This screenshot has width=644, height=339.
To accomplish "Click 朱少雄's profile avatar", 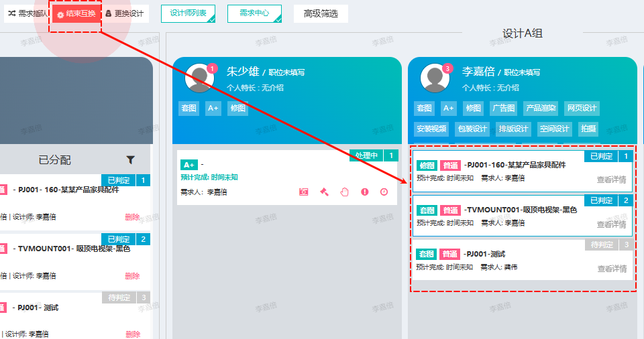I will [x=199, y=78].
